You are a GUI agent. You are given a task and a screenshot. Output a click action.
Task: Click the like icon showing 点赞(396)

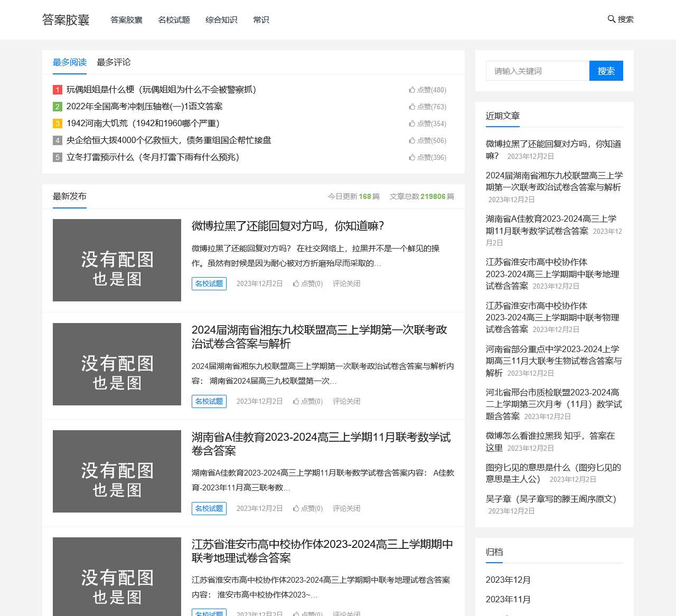(412, 157)
